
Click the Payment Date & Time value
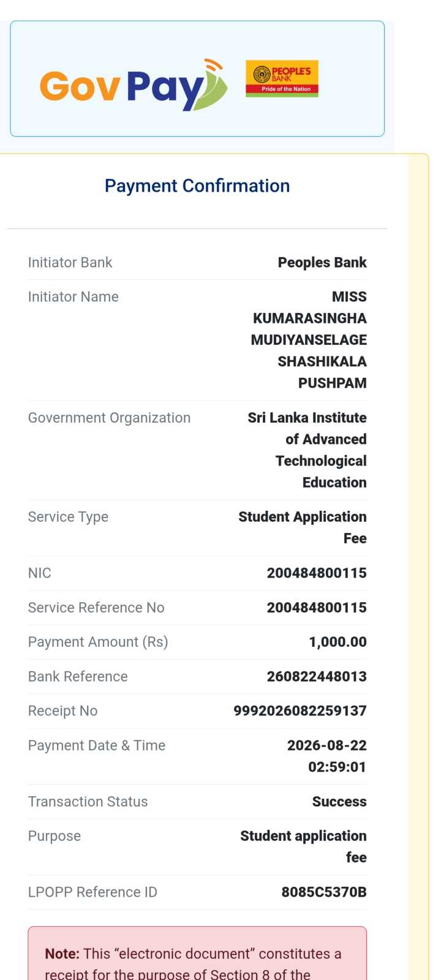click(x=327, y=756)
